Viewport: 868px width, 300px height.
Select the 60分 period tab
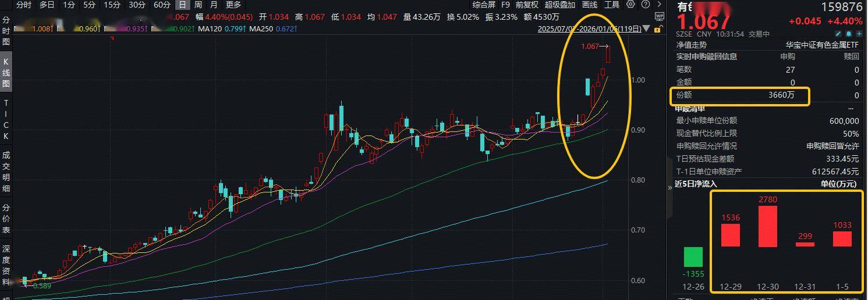click(x=162, y=5)
